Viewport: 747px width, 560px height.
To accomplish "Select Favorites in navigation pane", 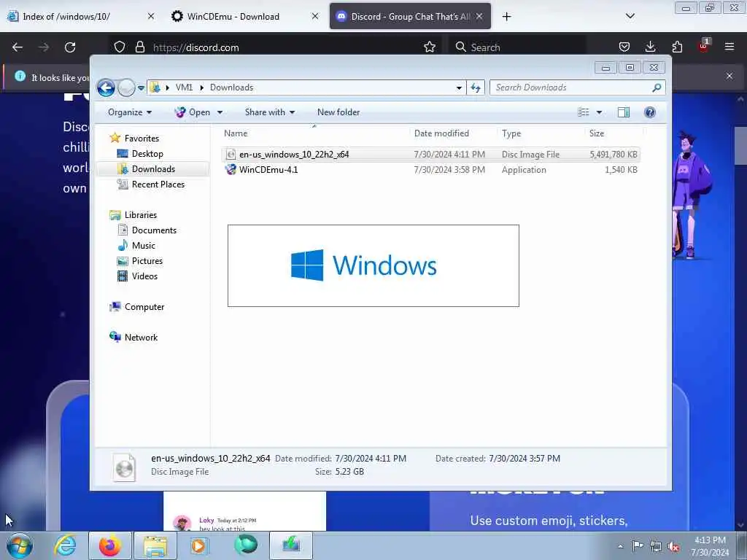I will pyautogui.click(x=142, y=138).
